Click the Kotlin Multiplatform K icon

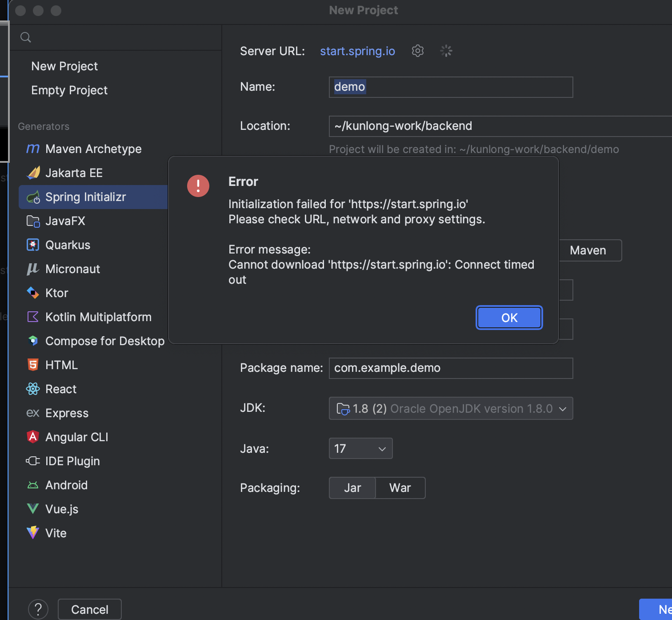click(33, 317)
